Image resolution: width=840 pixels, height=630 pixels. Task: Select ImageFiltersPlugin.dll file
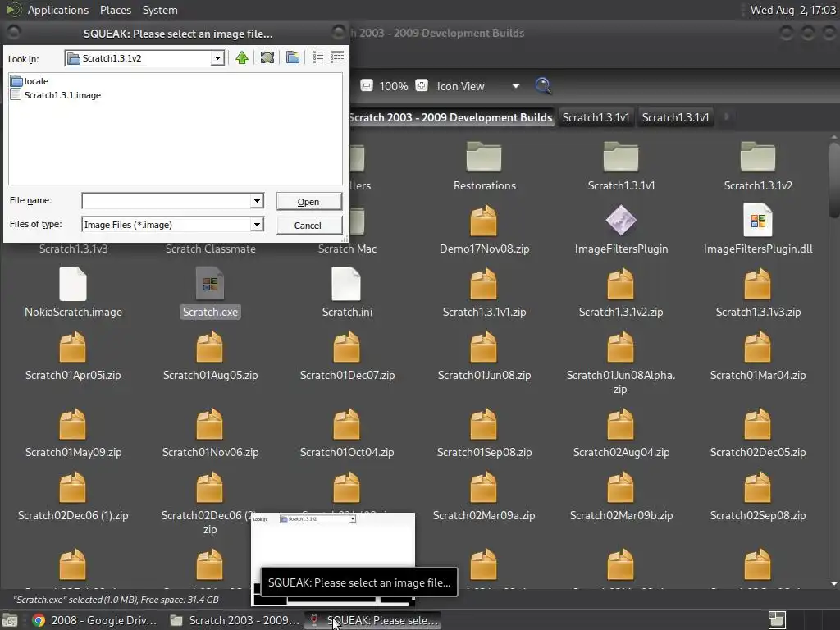[x=757, y=230]
